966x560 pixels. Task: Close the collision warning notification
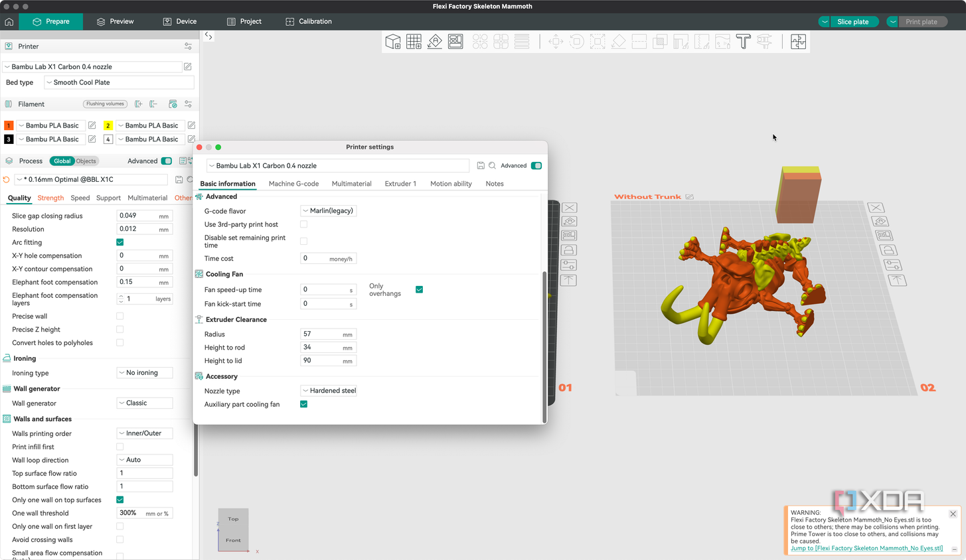pyautogui.click(x=953, y=514)
